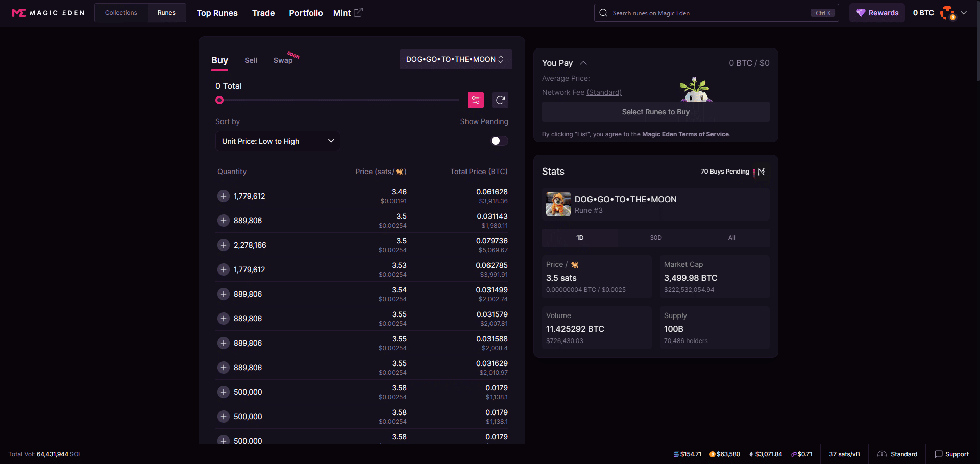Open Support chat bubble icon
This screenshot has width=980, height=464.
click(x=938, y=454)
